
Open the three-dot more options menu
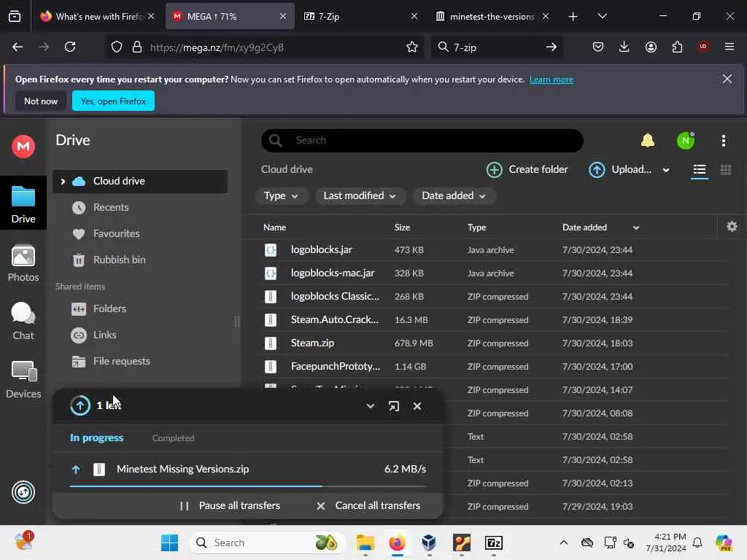723,141
